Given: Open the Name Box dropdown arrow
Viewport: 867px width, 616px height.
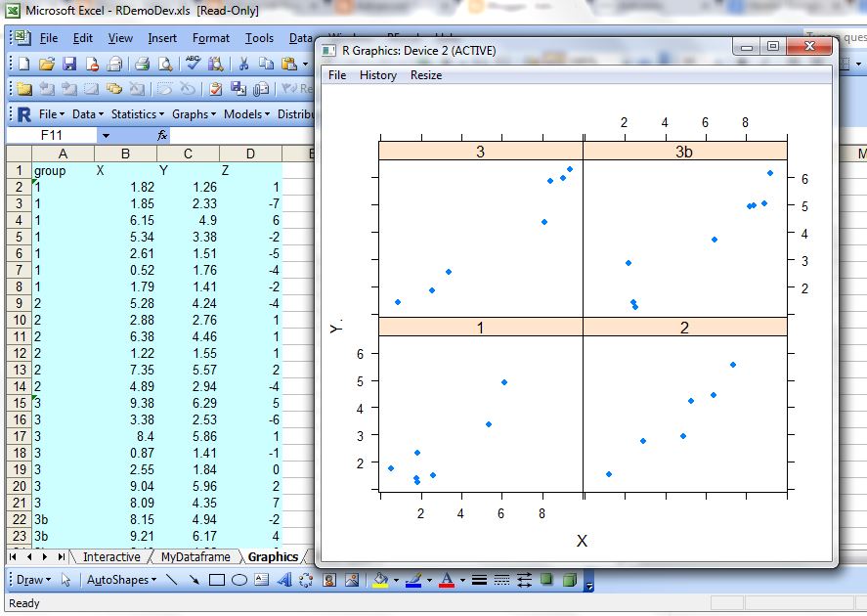Looking at the screenshot, I should (x=106, y=136).
